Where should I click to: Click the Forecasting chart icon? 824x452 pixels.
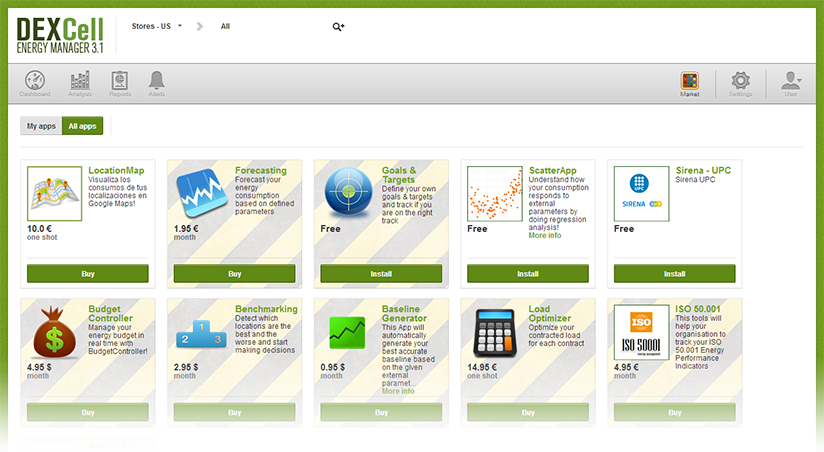point(201,193)
